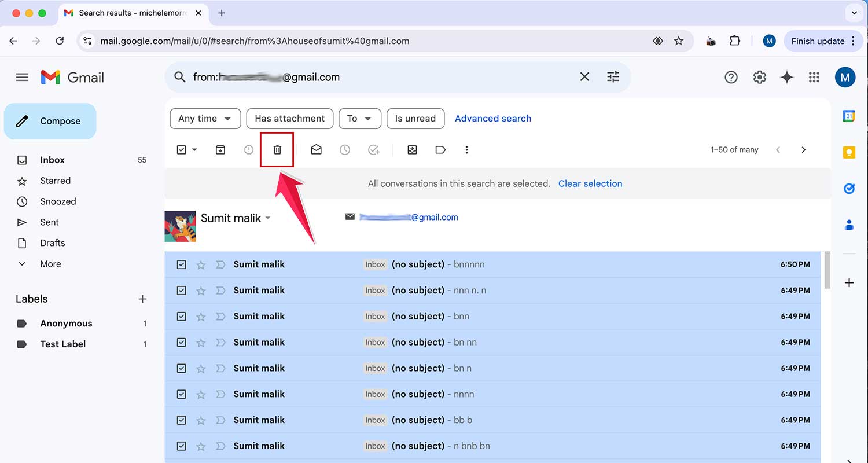The height and width of the screenshot is (463, 868).
Task: Toggle the select-all checkbox
Action: point(181,149)
